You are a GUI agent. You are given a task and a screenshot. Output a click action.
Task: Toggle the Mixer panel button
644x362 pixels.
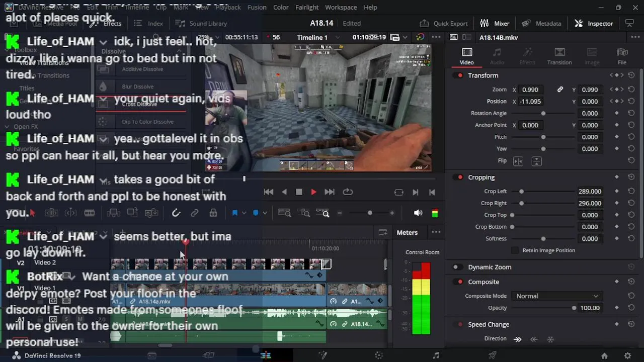click(x=495, y=23)
